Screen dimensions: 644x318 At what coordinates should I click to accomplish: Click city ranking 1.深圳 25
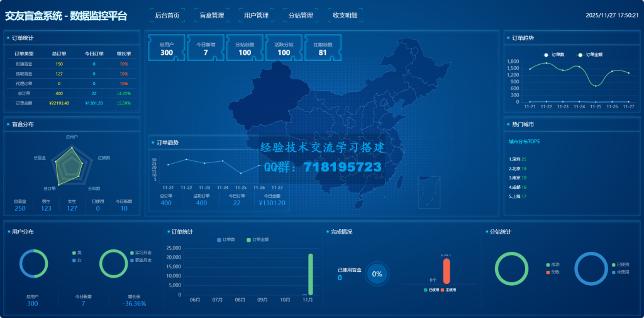518,159
